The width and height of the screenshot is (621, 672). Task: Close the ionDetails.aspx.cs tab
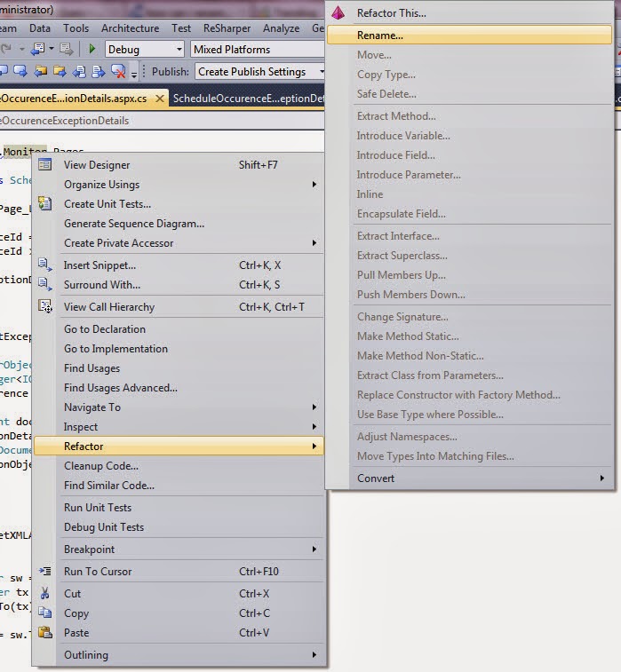tap(160, 99)
